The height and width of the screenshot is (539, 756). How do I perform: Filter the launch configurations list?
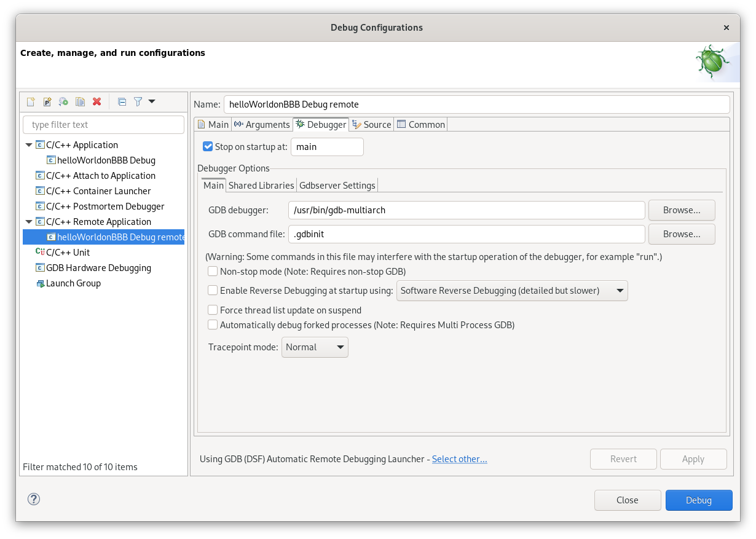(x=138, y=101)
